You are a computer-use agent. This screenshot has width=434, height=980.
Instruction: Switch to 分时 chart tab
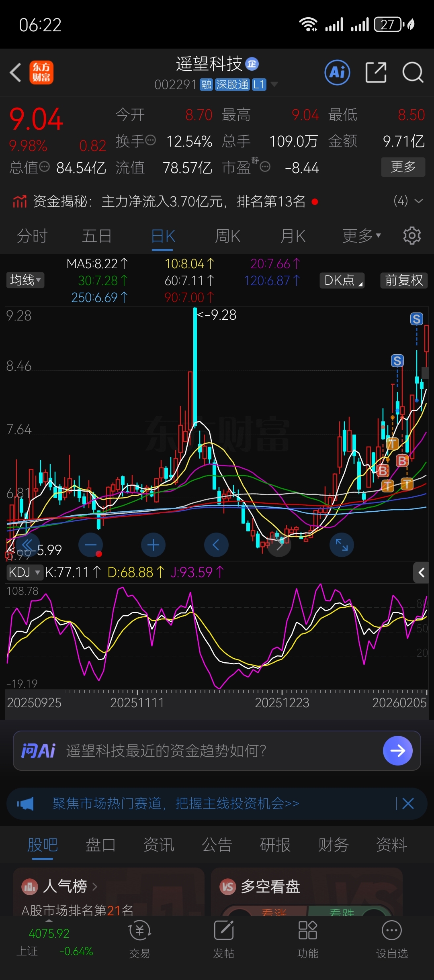[32, 236]
